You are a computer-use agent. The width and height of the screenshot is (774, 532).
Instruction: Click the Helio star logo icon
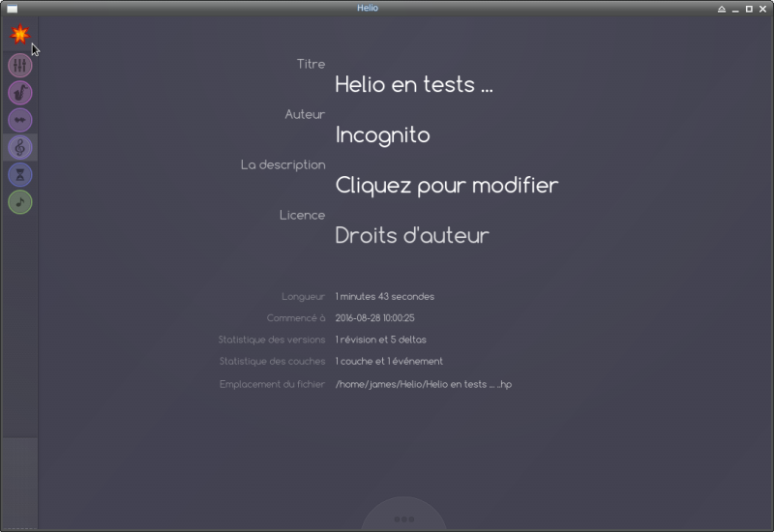pos(20,35)
